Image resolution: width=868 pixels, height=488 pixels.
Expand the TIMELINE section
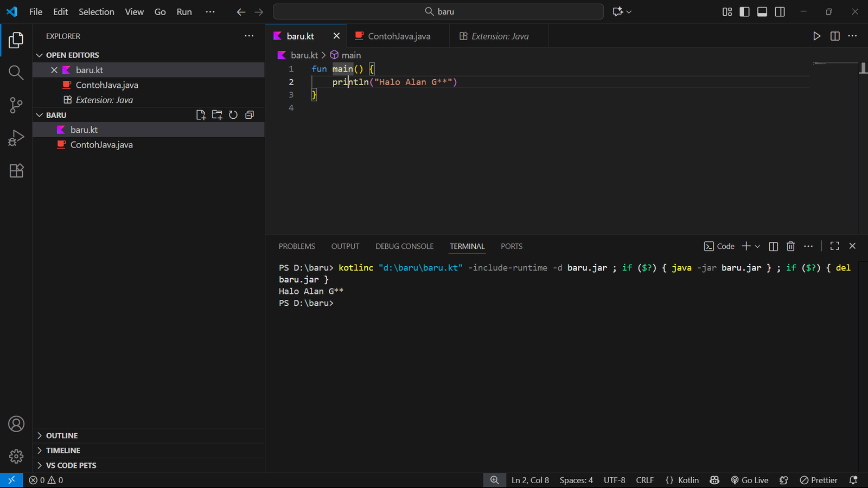[x=63, y=451]
